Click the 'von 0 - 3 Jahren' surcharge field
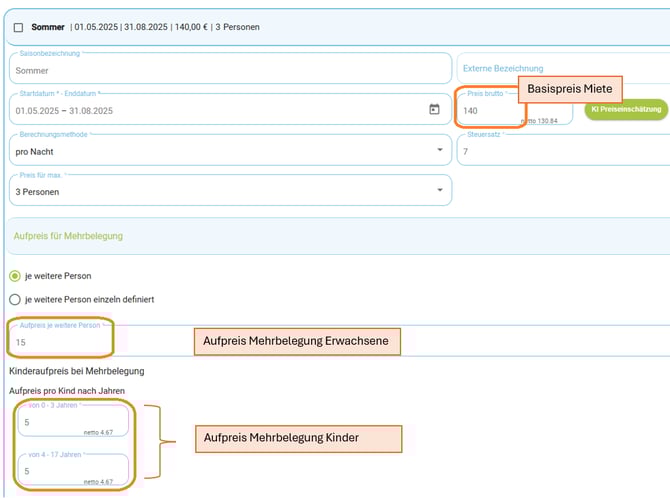The image size is (670, 498). (x=70, y=424)
